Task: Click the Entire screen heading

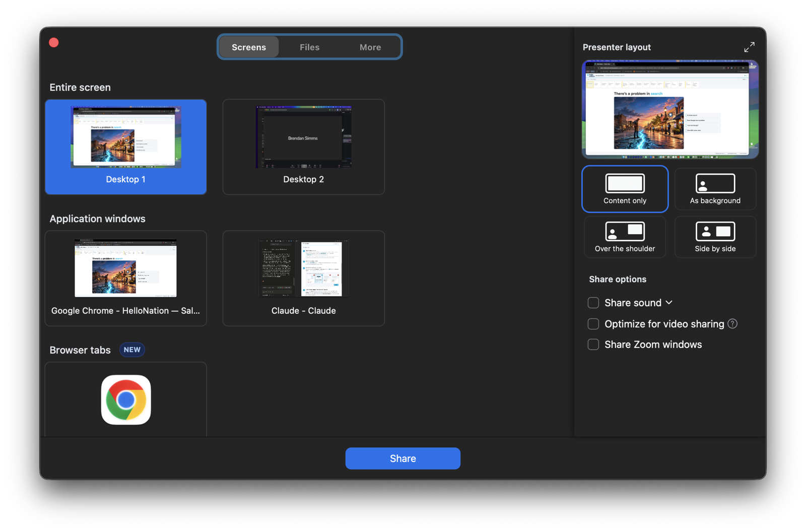Action: (80, 87)
